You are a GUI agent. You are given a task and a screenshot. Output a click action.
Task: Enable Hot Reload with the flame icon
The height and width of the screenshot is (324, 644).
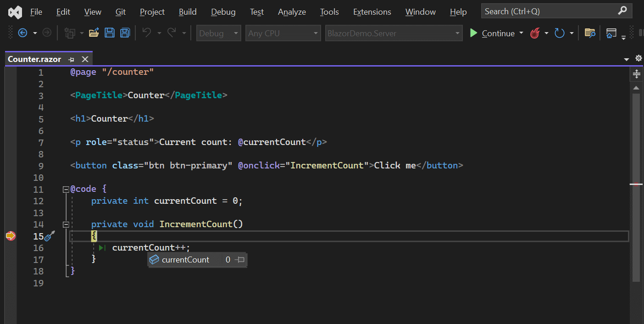pos(534,33)
